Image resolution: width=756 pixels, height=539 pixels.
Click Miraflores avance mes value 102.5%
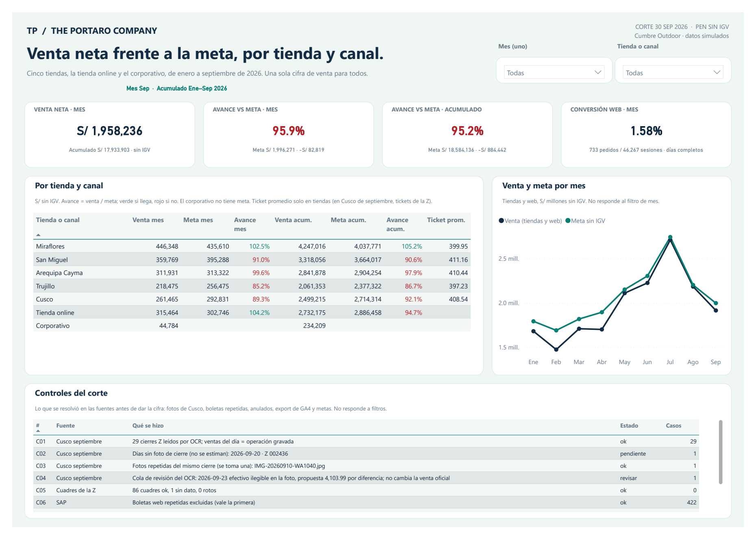pyautogui.click(x=259, y=247)
